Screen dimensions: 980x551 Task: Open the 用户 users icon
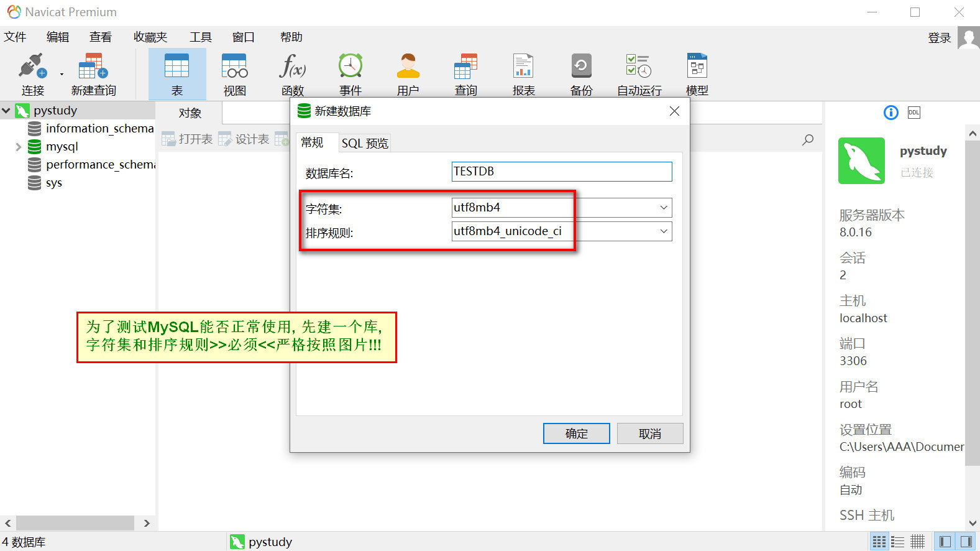(x=408, y=74)
